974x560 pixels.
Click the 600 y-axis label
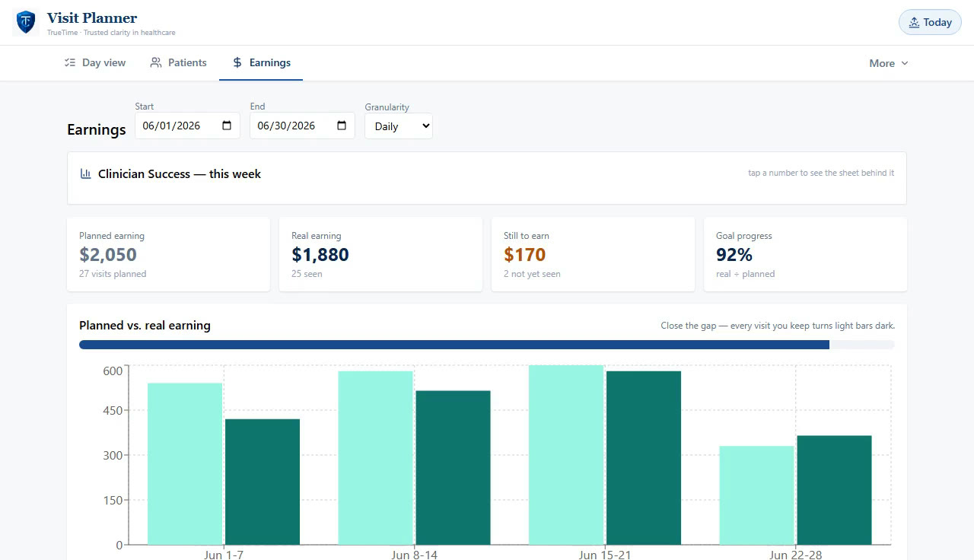[x=113, y=371]
